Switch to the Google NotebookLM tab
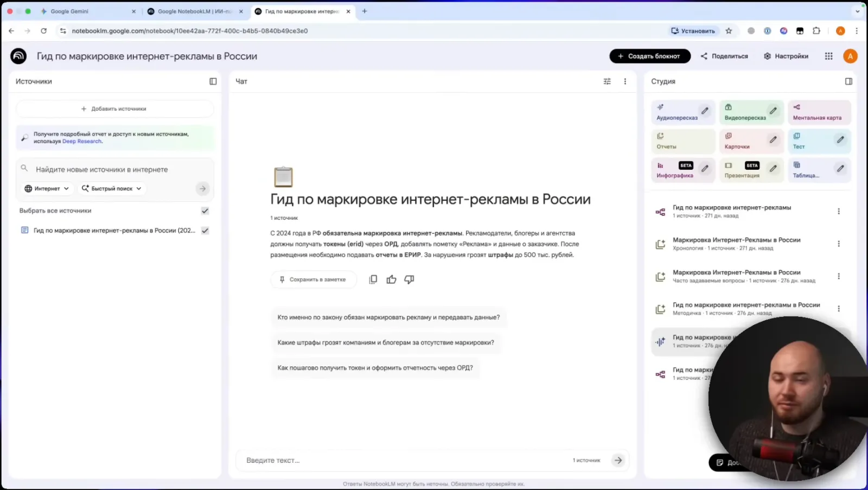 195,11
